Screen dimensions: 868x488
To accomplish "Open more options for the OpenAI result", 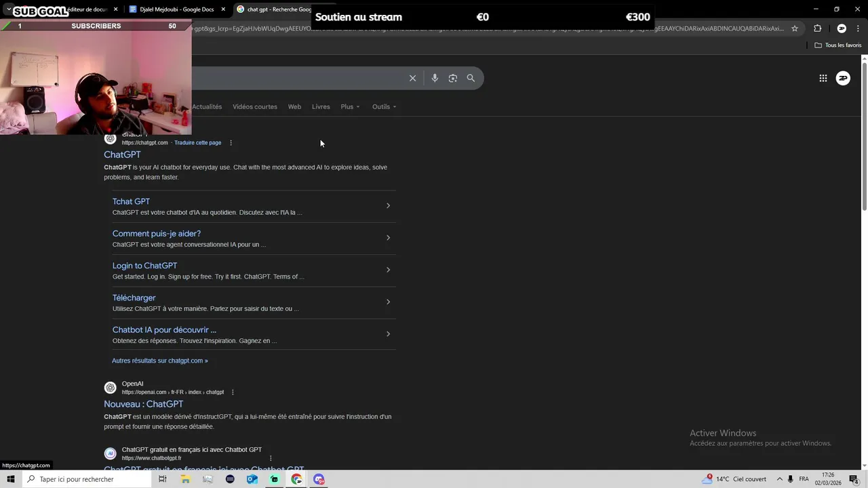I will 233,392.
